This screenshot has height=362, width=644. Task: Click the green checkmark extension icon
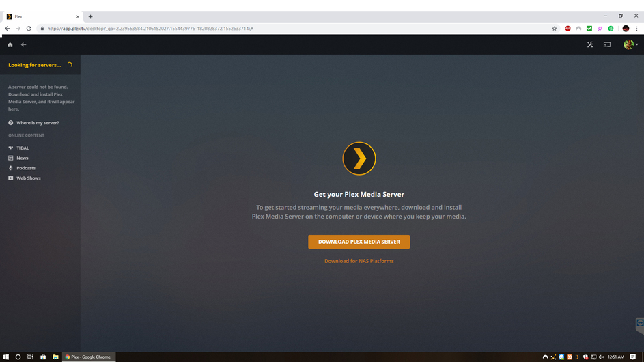pyautogui.click(x=589, y=29)
